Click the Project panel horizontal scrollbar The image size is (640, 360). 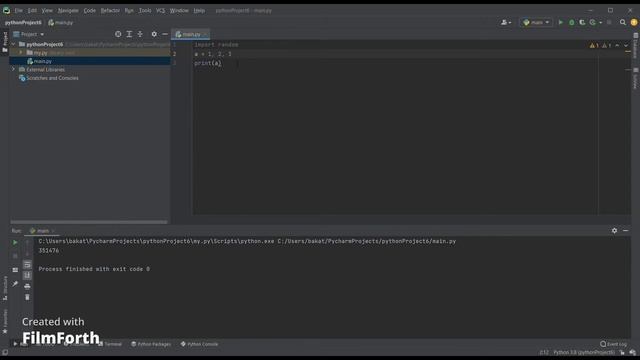pos(89,222)
